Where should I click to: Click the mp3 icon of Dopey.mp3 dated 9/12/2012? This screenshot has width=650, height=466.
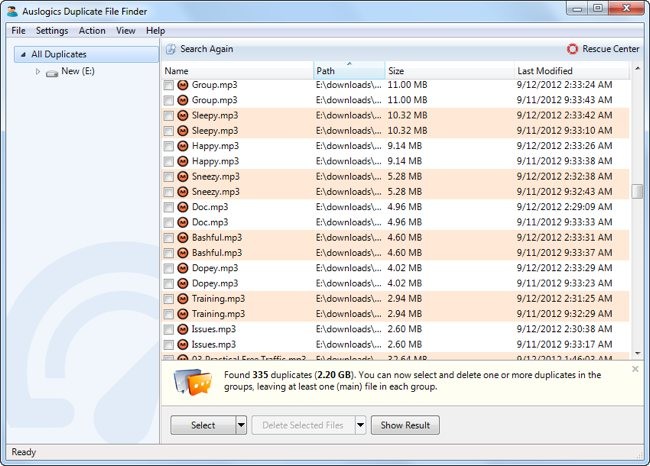point(182,268)
